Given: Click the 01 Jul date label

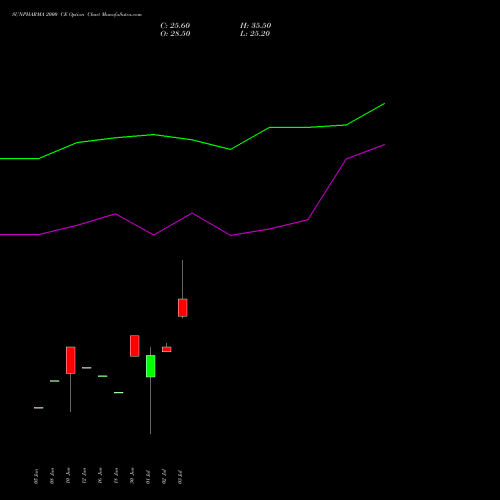Looking at the screenshot, I should coord(148,477).
